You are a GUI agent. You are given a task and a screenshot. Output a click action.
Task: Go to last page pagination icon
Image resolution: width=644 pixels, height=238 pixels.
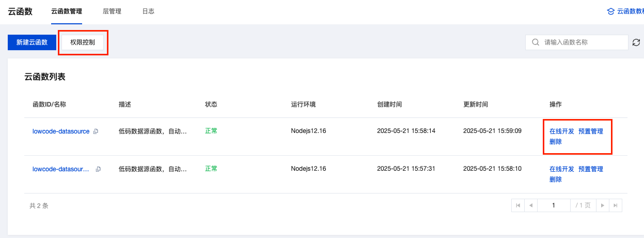click(x=615, y=205)
